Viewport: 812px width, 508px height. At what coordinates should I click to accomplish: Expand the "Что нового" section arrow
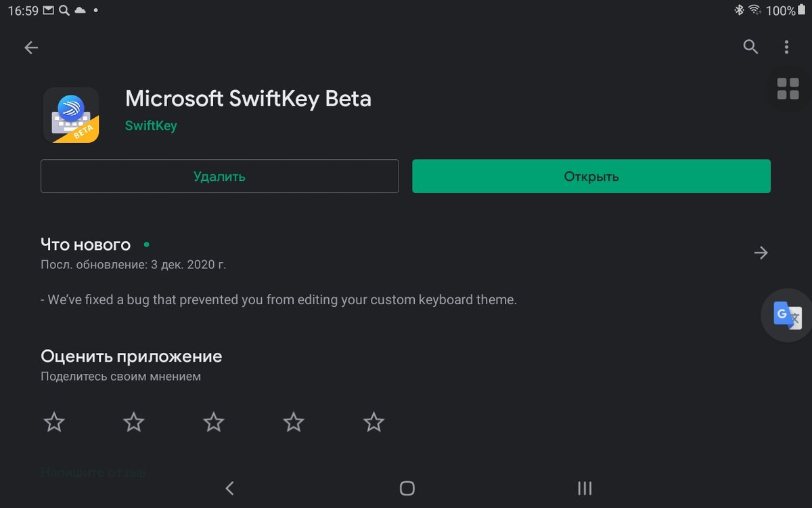click(761, 253)
